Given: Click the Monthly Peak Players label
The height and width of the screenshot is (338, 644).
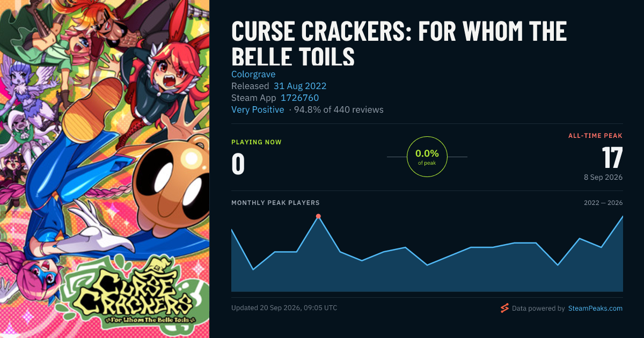Looking at the screenshot, I should tap(275, 203).
